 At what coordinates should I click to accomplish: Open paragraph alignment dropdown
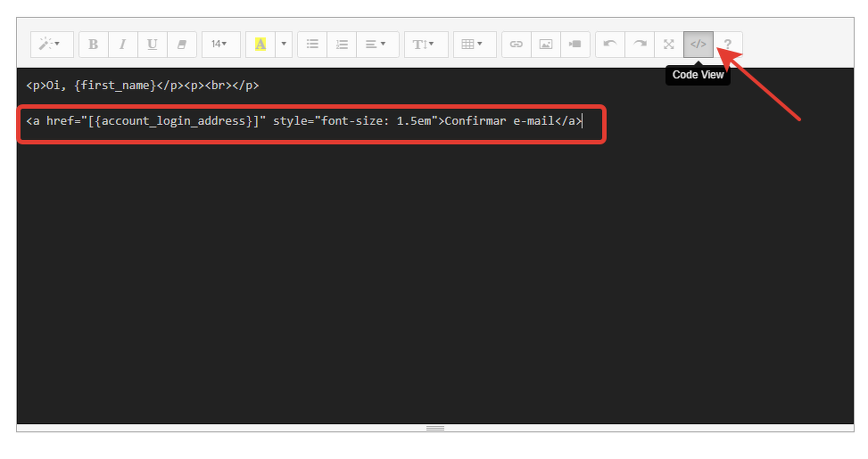[376, 44]
